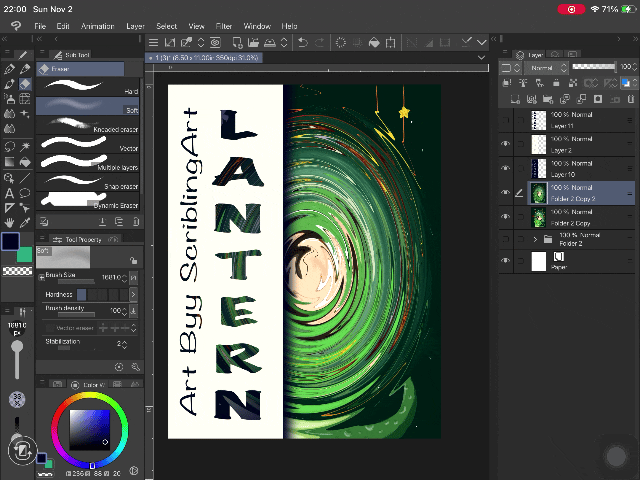Toggle visibility of Layer 11

coord(506,120)
